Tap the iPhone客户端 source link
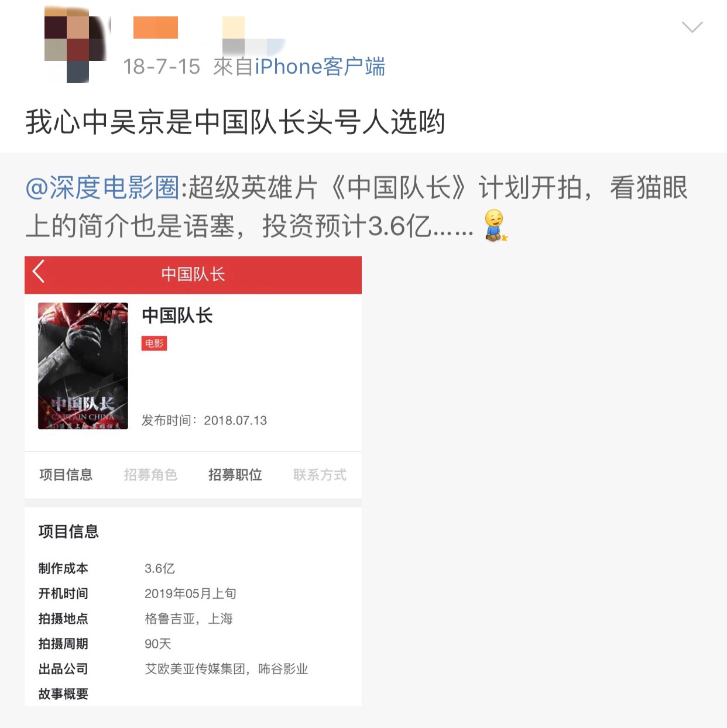The width and height of the screenshot is (727, 728). pyautogui.click(x=320, y=67)
